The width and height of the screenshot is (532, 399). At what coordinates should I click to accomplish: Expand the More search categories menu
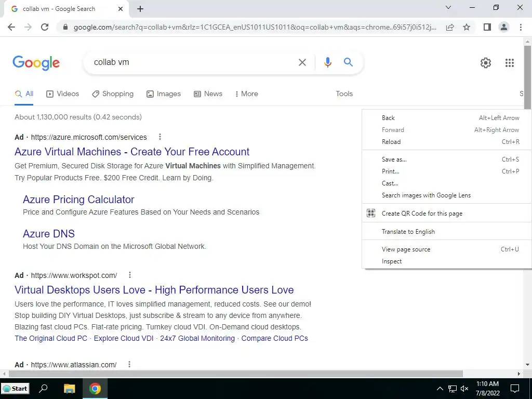pos(247,94)
